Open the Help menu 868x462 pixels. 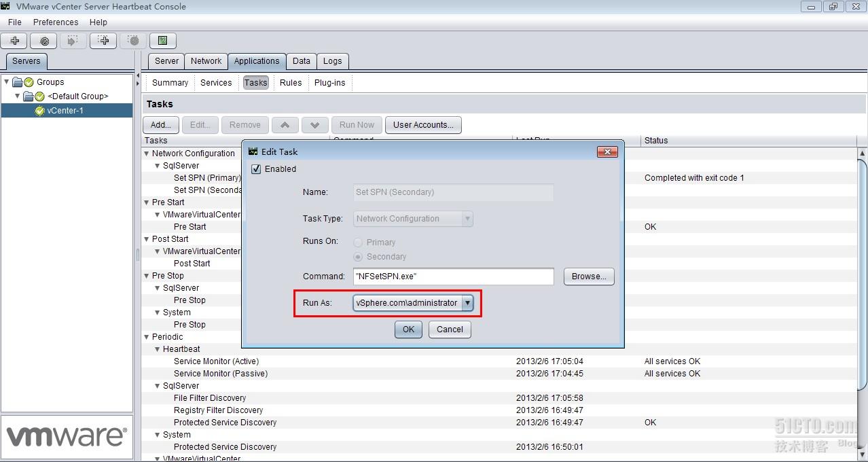click(x=98, y=22)
